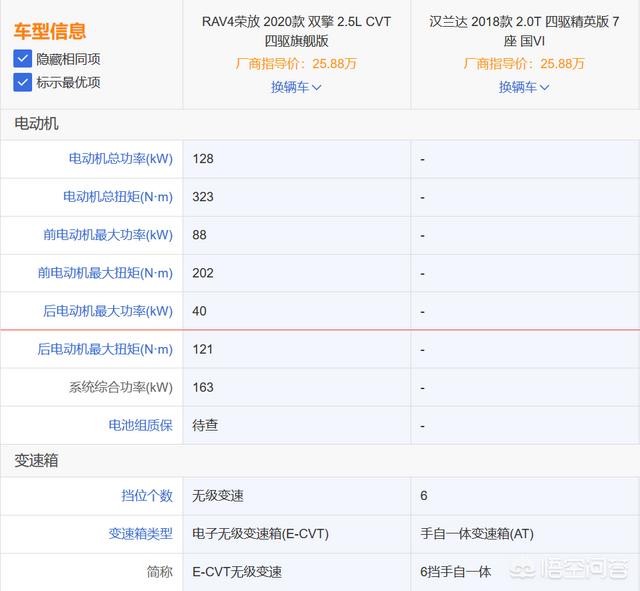Click the RAV4荣放 2020款 model title
Image resolution: width=640 pixels, height=591 pixels.
(x=296, y=31)
